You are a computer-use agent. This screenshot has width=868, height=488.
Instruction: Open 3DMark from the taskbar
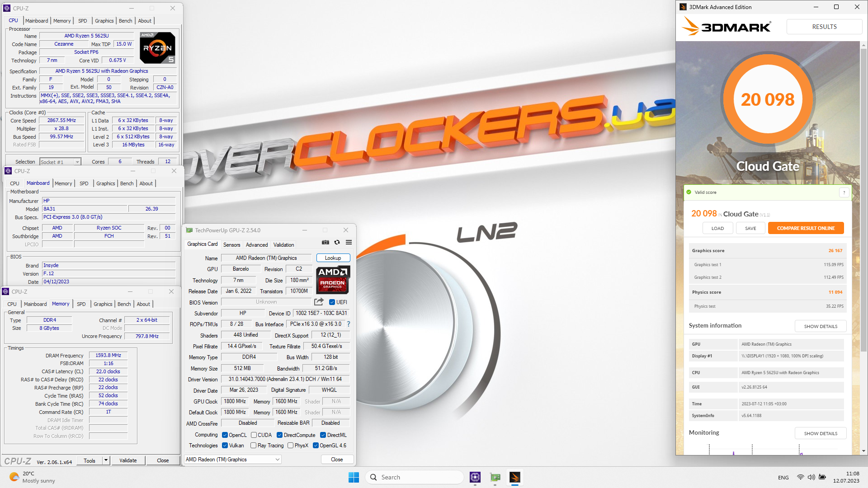514,477
